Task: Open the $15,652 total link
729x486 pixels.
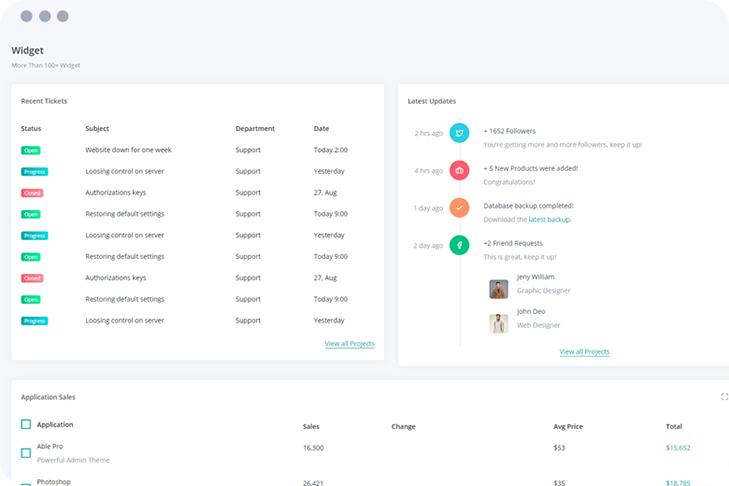Action: [x=678, y=448]
